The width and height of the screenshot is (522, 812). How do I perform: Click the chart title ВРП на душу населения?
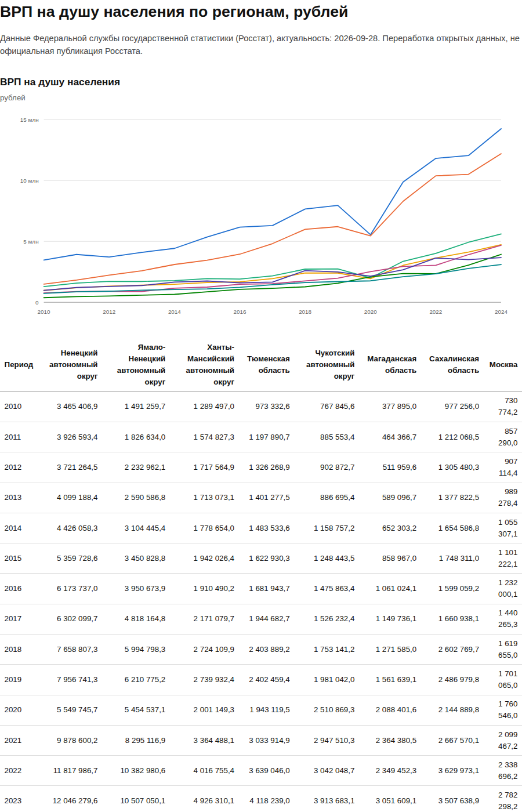coord(60,82)
